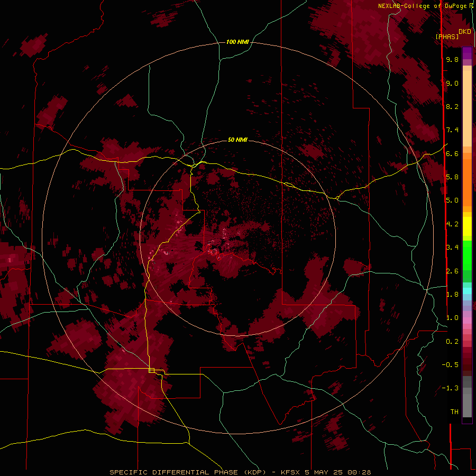Click the 3.4 scale value
The height and width of the screenshot is (476, 476).
(x=452, y=248)
